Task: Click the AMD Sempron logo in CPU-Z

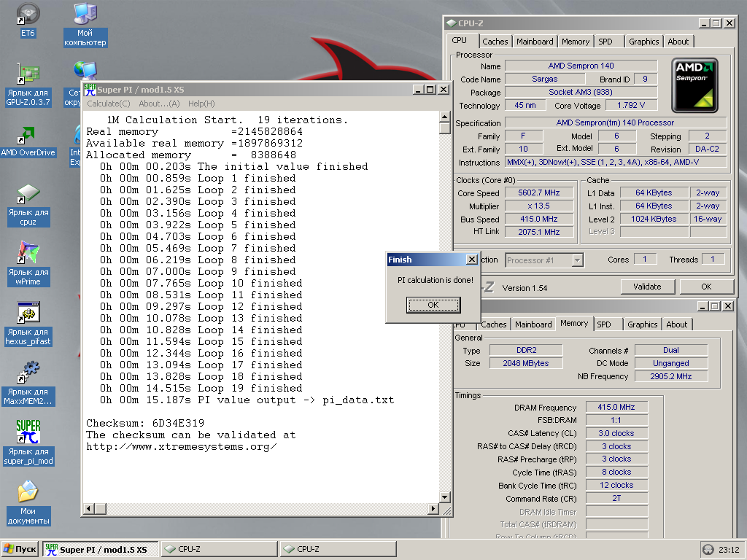Action: [x=694, y=86]
